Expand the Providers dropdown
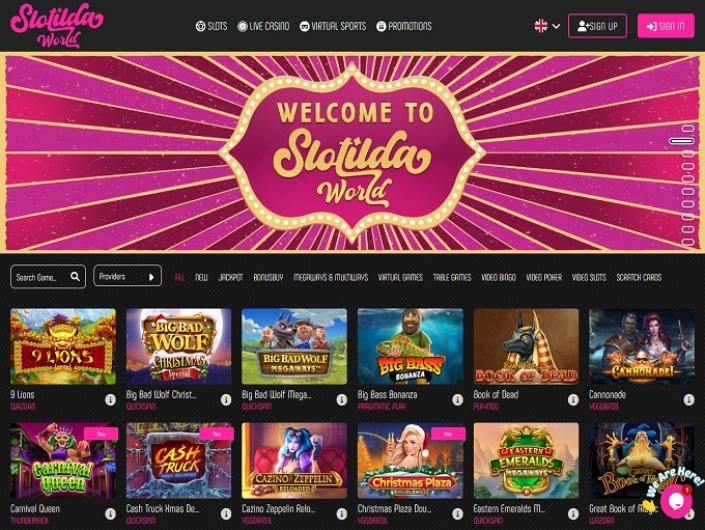Image resolution: width=705 pixels, height=530 pixels. (127, 276)
